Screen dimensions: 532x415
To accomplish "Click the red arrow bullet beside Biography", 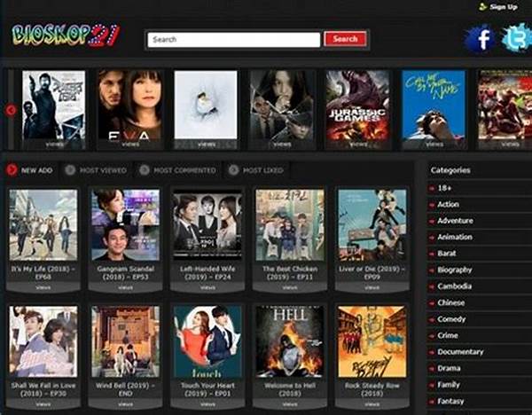I will coord(432,270).
